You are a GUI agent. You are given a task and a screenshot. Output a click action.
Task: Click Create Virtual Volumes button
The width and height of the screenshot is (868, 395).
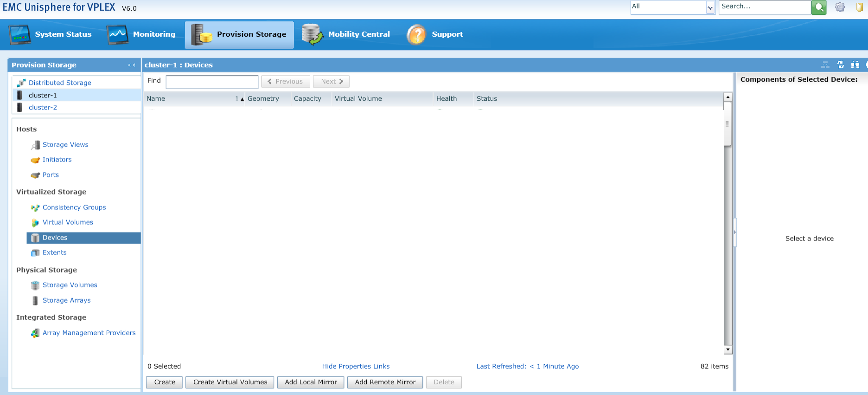click(x=230, y=382)
